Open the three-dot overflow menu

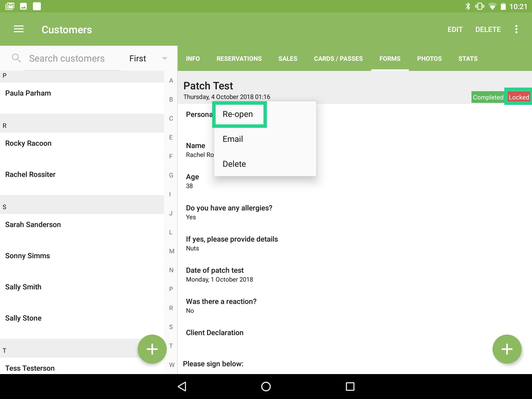[516, 29]
